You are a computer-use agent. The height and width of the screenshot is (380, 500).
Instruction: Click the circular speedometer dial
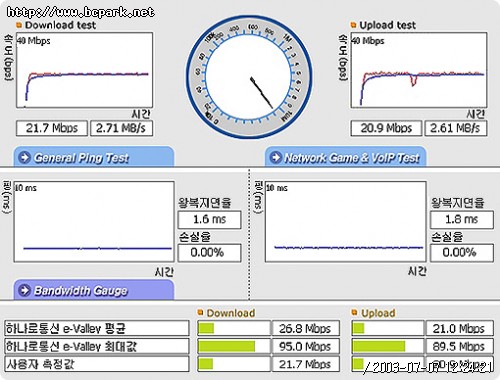point(249,77)
